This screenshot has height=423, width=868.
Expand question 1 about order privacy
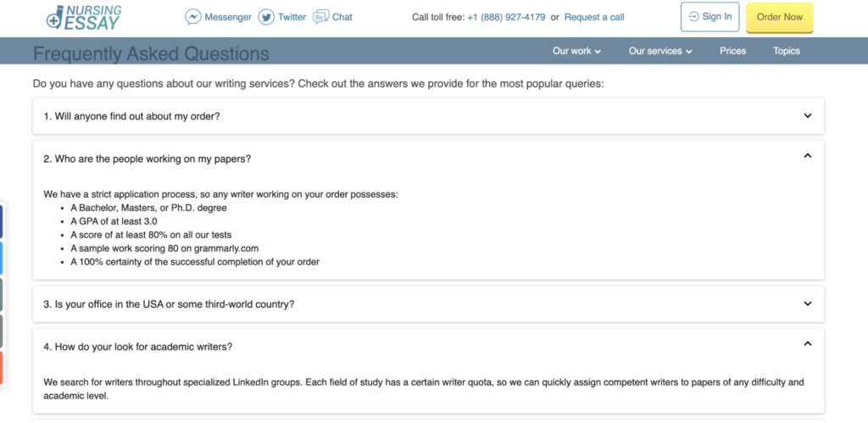[428, 116]
